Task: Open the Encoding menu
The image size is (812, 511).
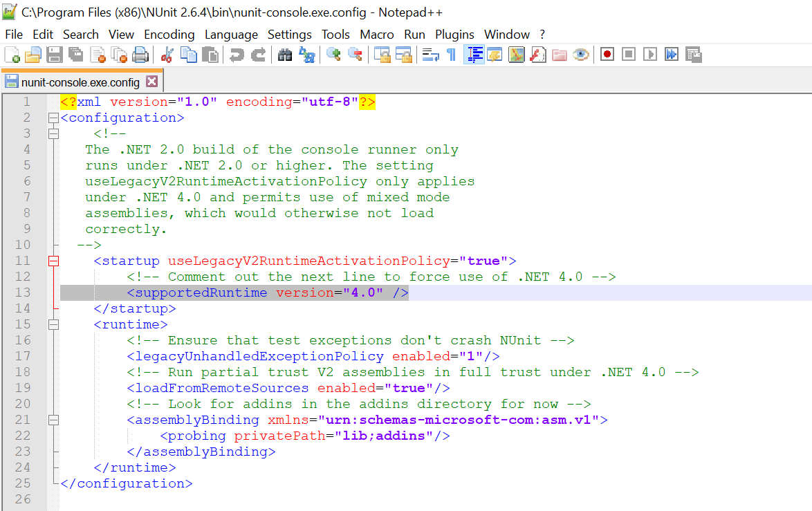Action: (169, 35)
